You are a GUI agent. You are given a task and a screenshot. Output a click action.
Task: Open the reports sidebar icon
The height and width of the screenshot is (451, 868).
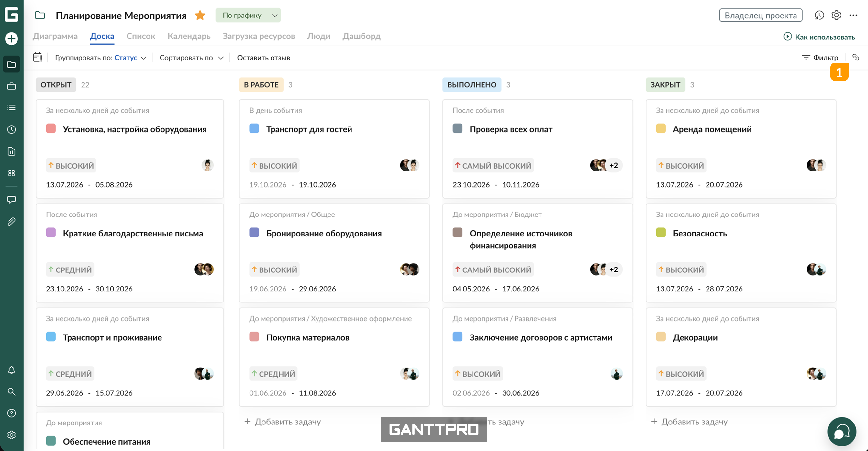click(11, 151)
